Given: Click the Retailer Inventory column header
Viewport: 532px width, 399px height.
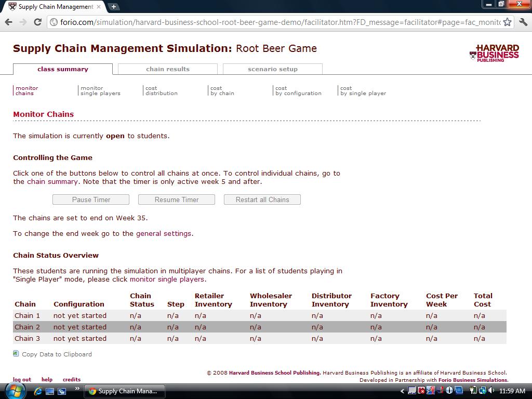Looking at the screenshot, I should [214, 300].
